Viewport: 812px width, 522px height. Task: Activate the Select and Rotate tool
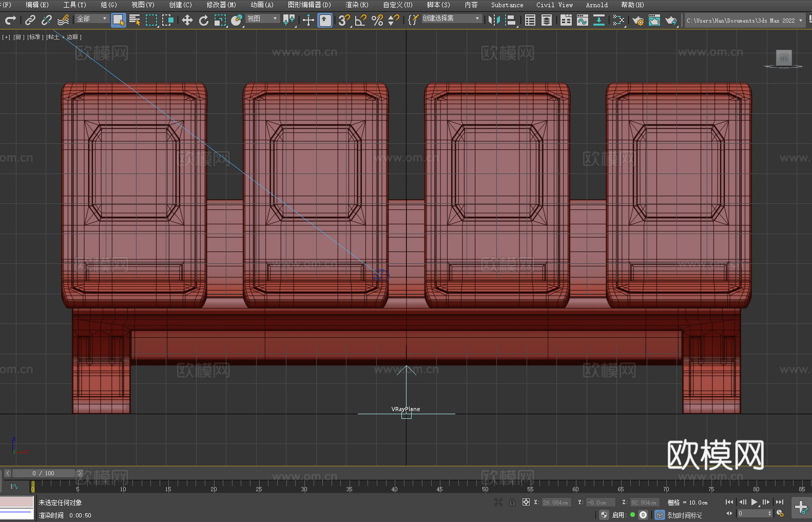[204, 20]
